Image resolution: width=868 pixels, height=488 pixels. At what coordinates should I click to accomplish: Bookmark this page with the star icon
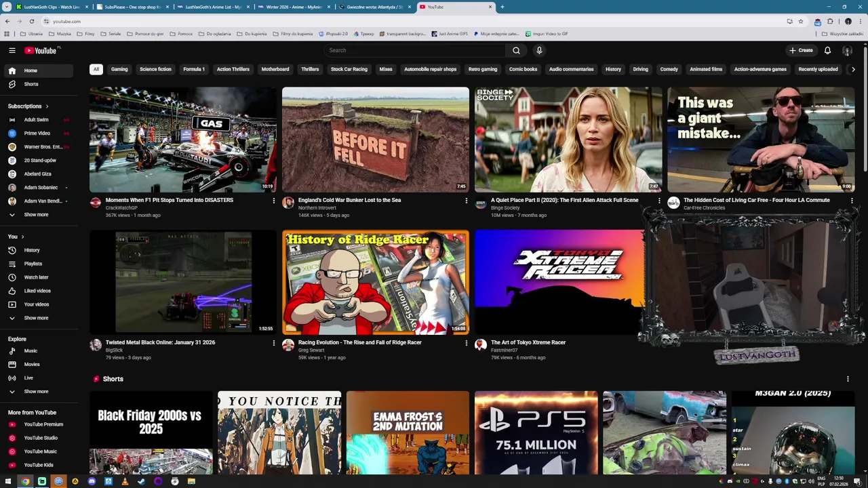801,21
